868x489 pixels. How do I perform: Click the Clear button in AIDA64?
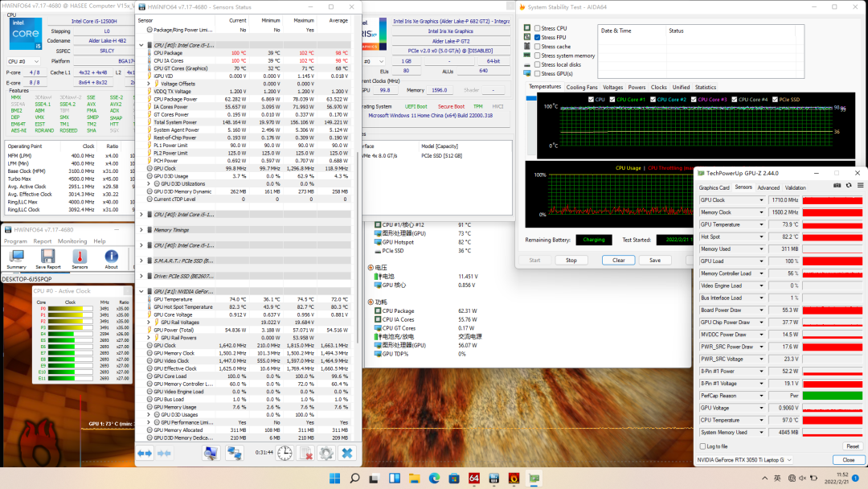click(x=618, y=261)
